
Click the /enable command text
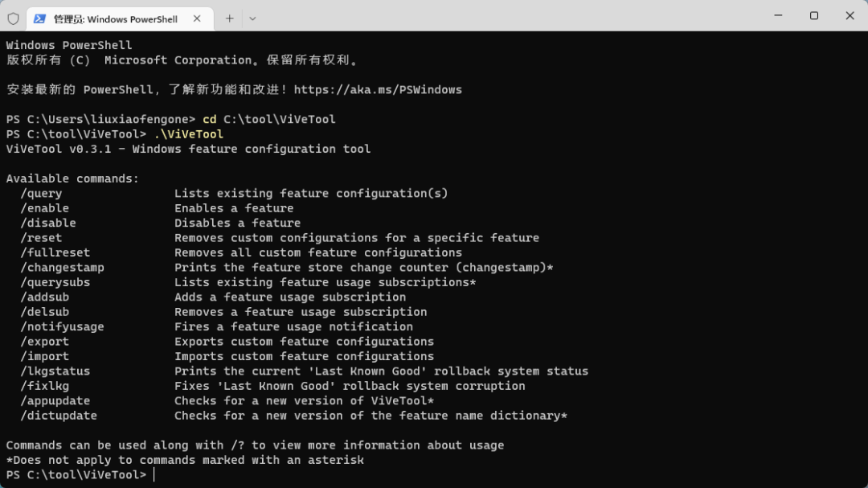44,208
